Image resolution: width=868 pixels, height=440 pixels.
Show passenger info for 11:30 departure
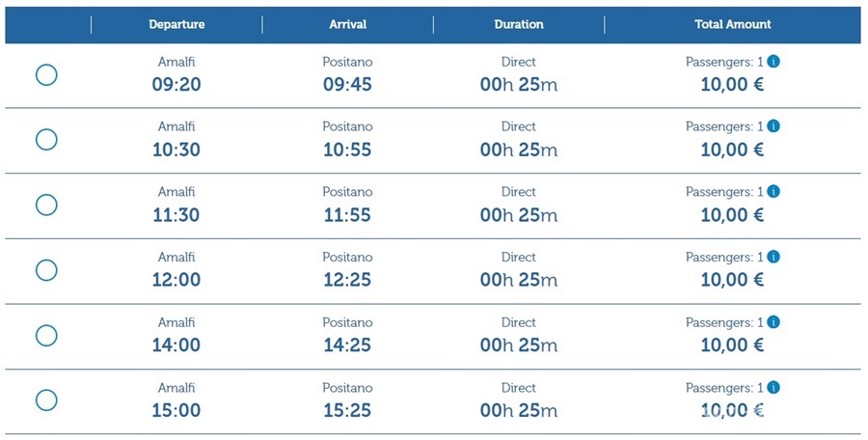pyautogui.click(x=773, y=192)
